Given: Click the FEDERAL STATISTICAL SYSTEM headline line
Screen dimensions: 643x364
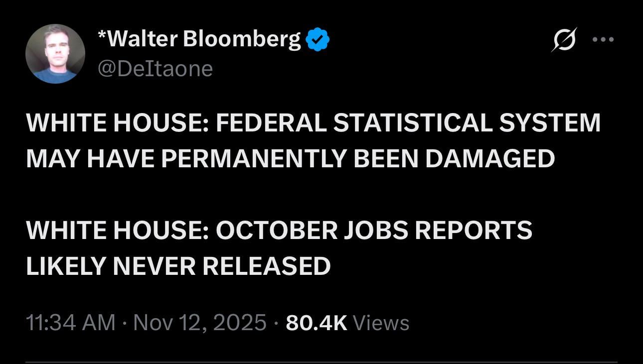Looking at the screenshot, I should click(408, 123).
